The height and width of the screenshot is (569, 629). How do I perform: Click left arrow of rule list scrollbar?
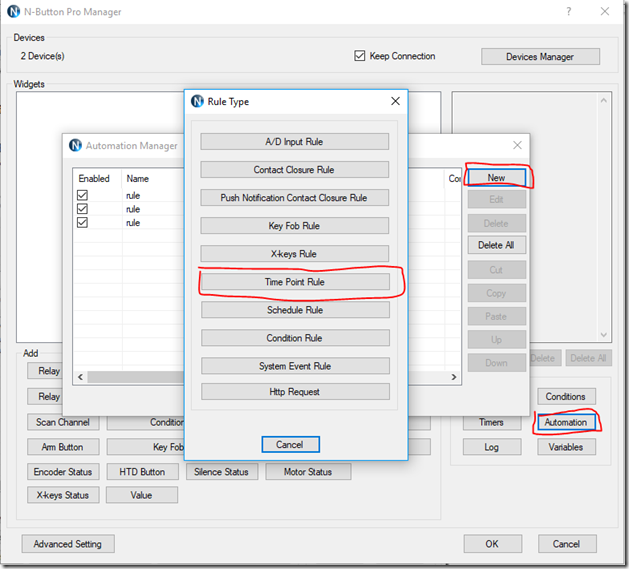[x=80, y=377]
